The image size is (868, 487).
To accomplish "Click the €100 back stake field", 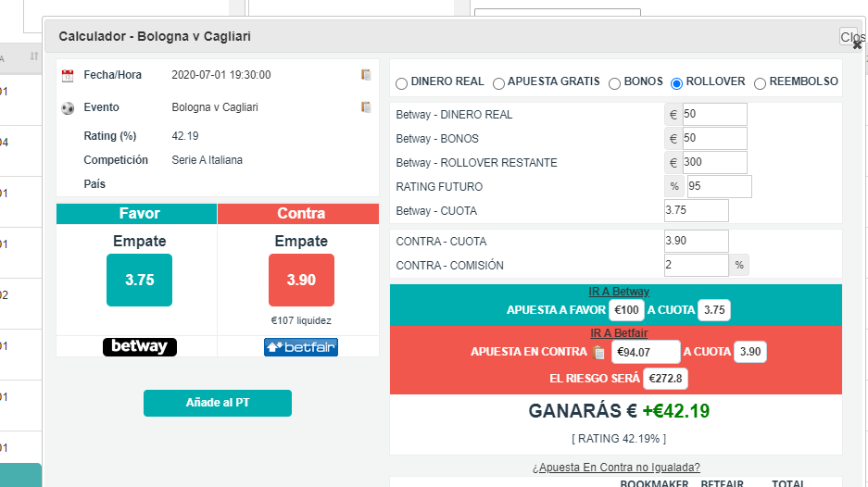I will [626, 310].
